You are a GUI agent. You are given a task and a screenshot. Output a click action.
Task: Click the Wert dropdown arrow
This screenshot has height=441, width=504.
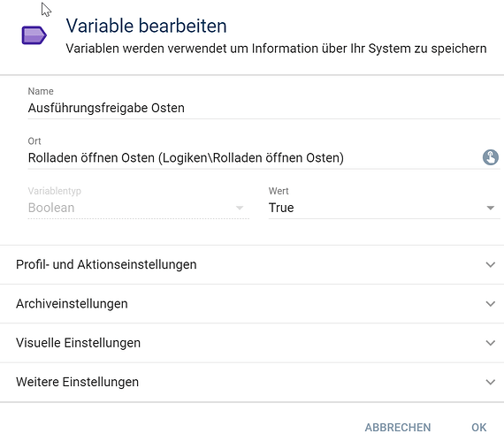coord(491,208)
